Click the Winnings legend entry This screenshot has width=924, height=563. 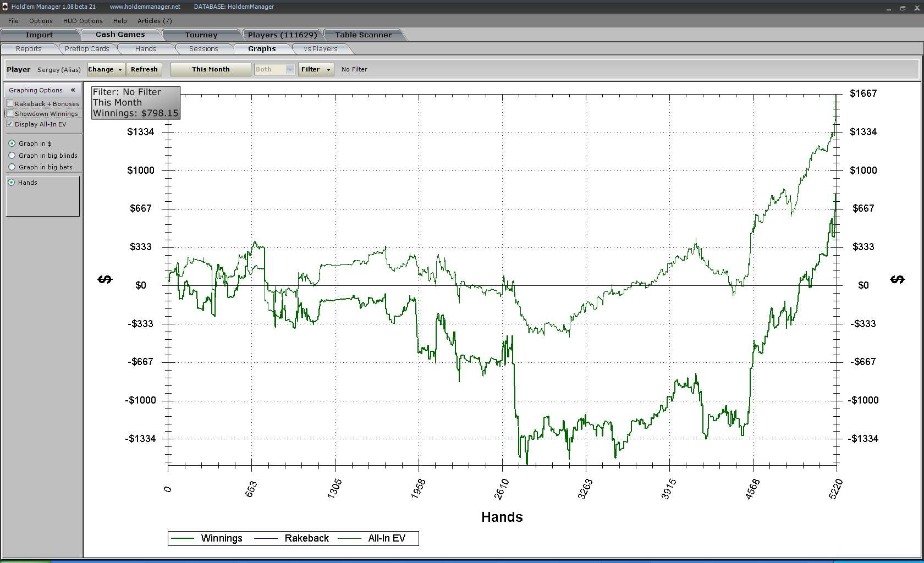click(221, 538)
